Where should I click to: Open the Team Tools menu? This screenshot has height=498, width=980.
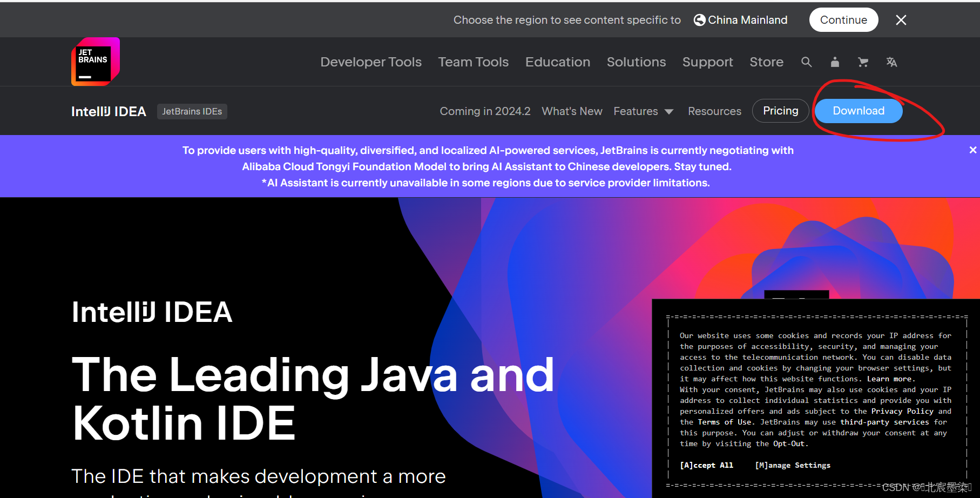click(x=474, y=62)
